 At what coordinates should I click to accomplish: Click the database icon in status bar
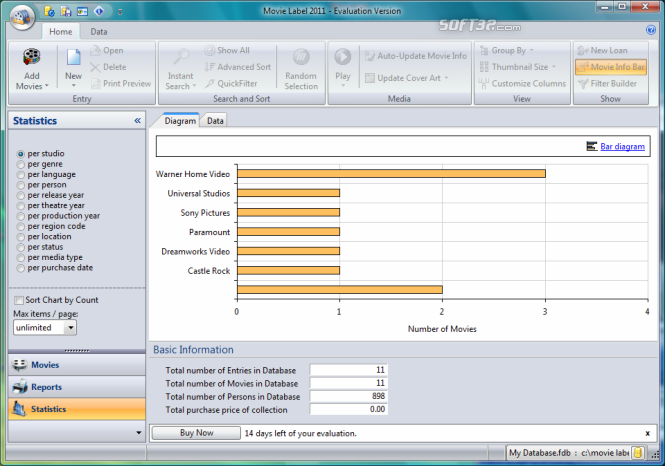638,452
